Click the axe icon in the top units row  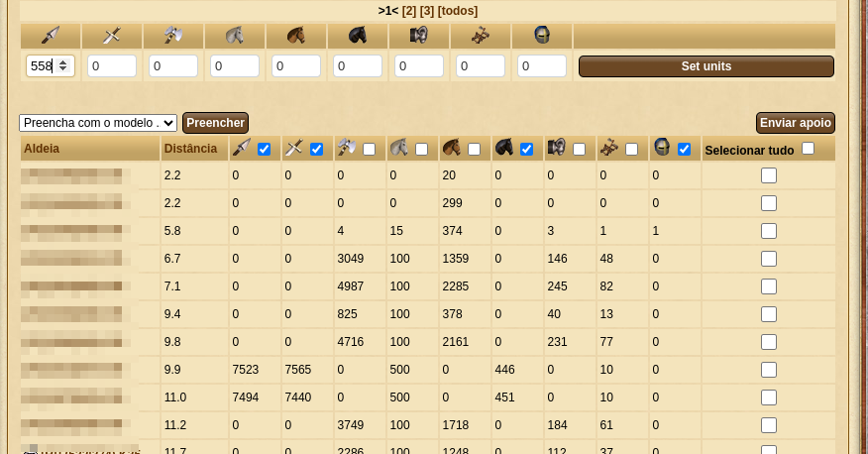click(173, 36)
